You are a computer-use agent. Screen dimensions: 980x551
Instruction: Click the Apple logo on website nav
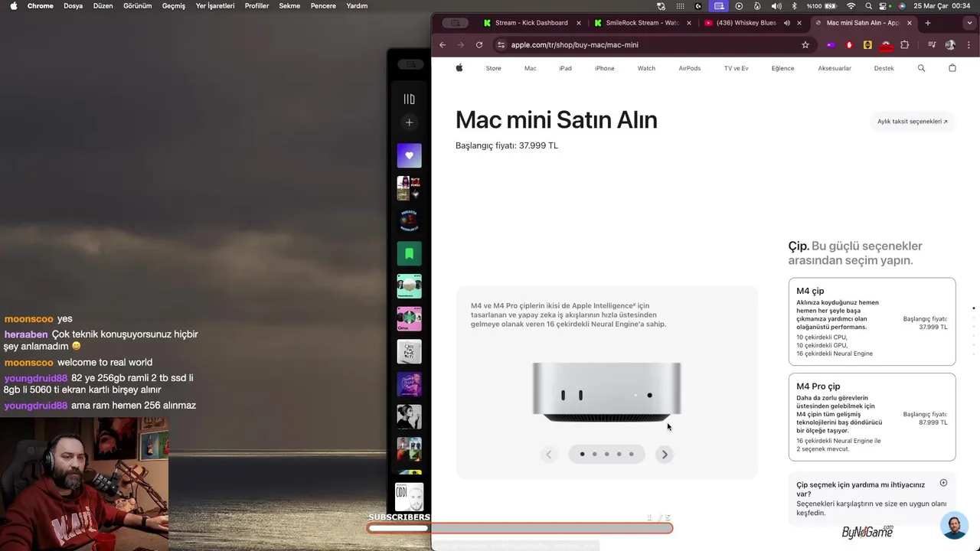459,68
